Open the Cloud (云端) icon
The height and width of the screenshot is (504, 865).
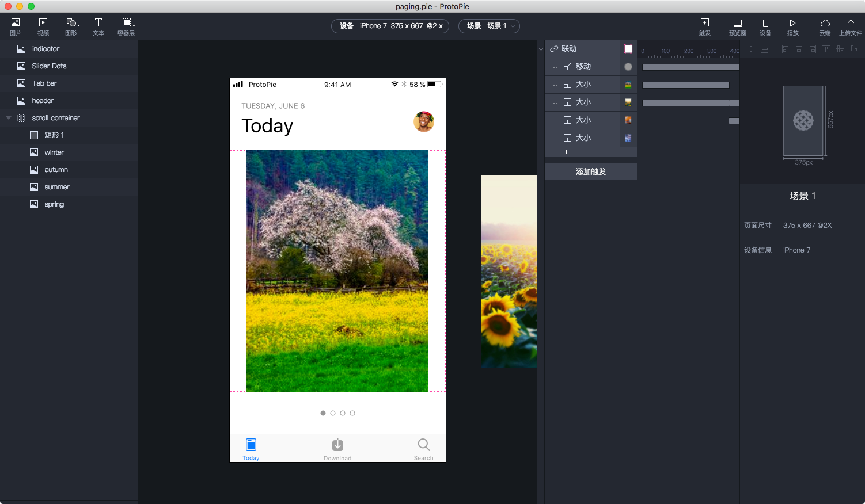point(825,26)
